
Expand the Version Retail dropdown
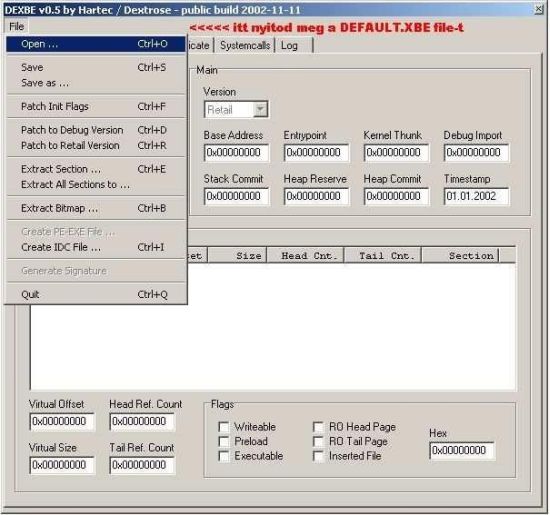(260, 109)
